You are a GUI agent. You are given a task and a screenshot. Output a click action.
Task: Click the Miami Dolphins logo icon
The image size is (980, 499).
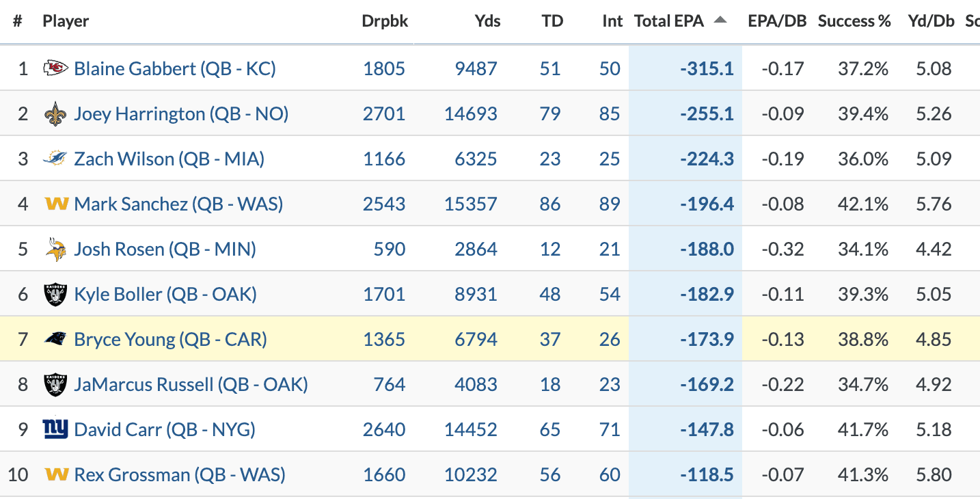55,159
